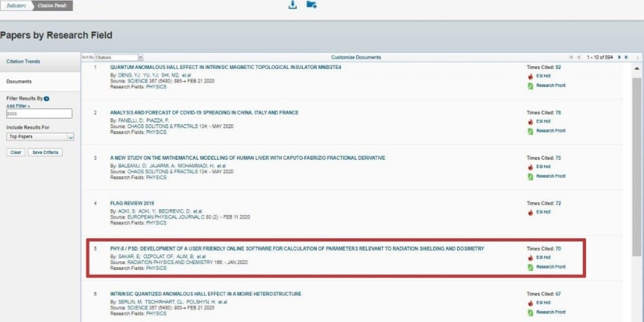The width and height of the screenshot is (644, 322).
Task: Click ESI Hot link for Quantum Anomalous Hall paper
Action: pyautogui.click(x=543, y=76)
